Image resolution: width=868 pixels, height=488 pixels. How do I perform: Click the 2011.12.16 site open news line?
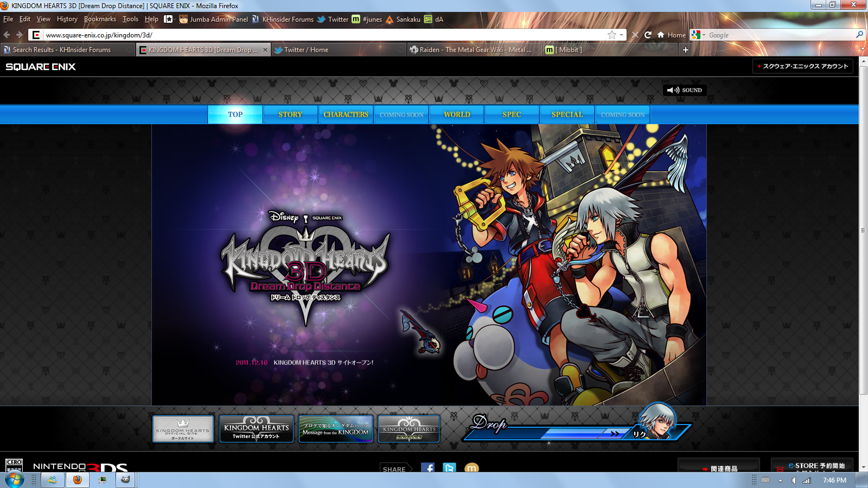click(304, 363)
